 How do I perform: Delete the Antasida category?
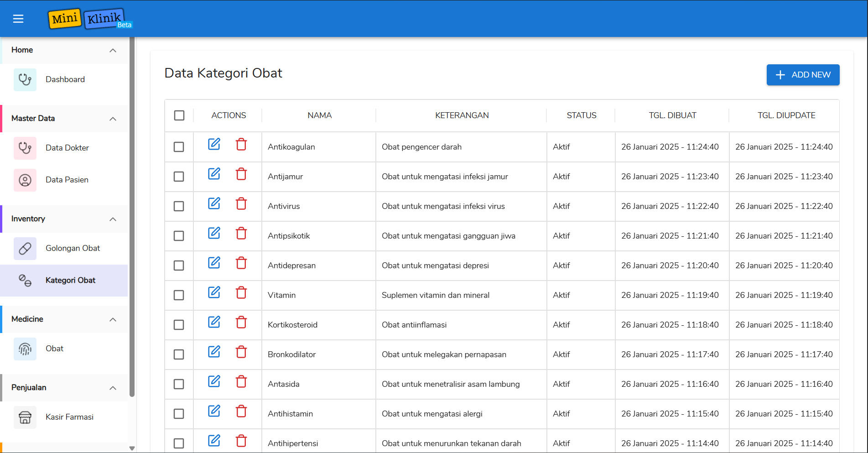[241, 381]
